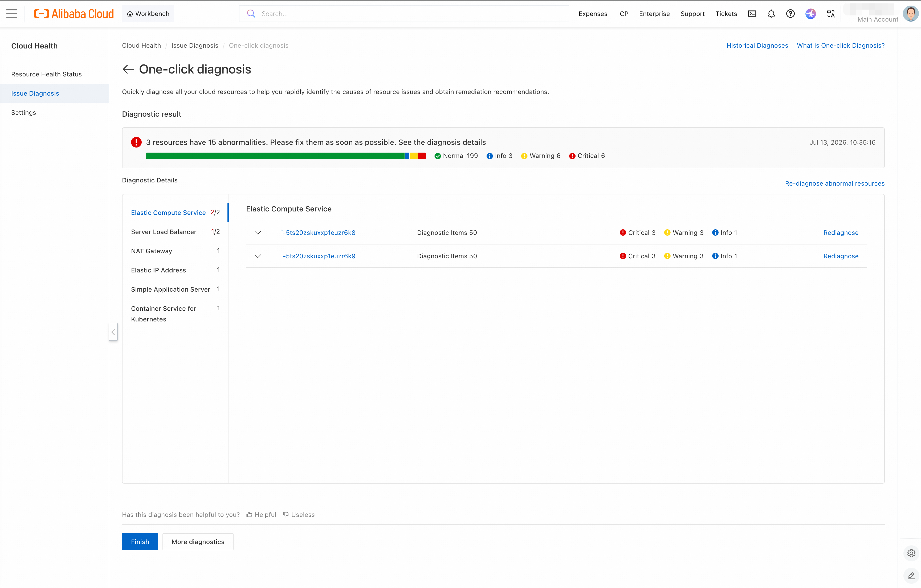This screenshot has height=588, width=921.
Task: Open the help question mark icon
Action: click(x=790, y=14)
